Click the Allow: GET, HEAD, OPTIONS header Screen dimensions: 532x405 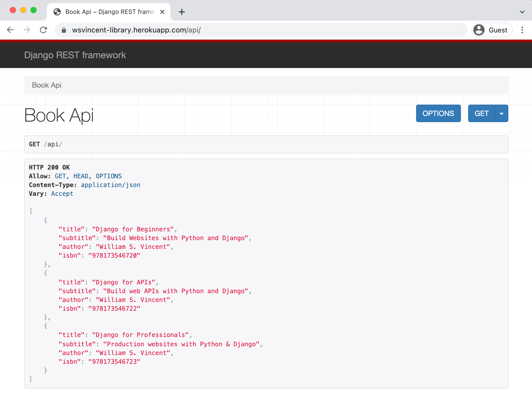point(75,176)
